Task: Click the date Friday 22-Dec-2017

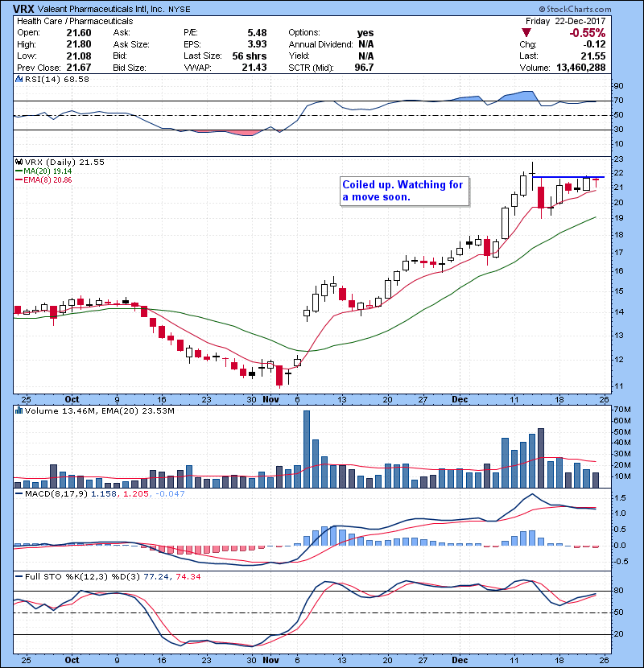Action: pos(566,21)
